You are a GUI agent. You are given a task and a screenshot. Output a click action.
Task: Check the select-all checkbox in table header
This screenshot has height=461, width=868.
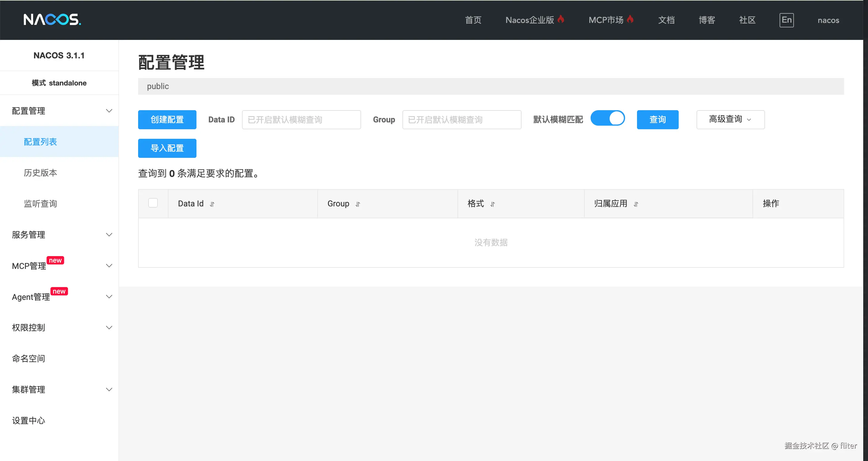pos(153,203)
